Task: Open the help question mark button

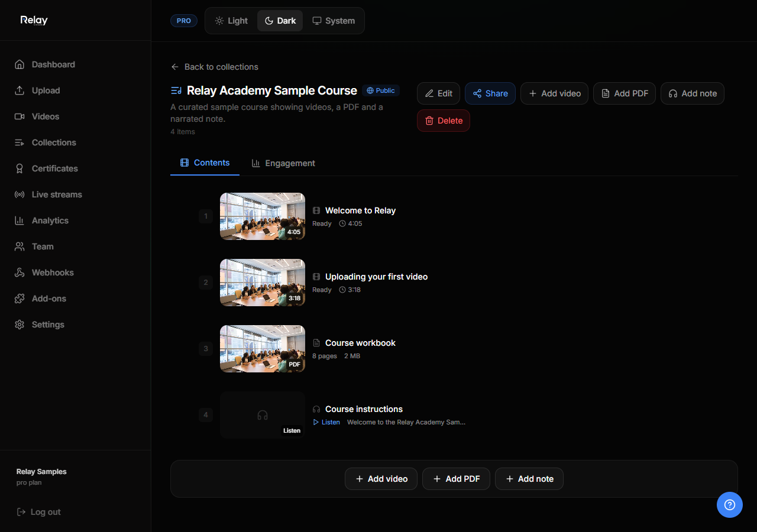Action: click(730, 505)
